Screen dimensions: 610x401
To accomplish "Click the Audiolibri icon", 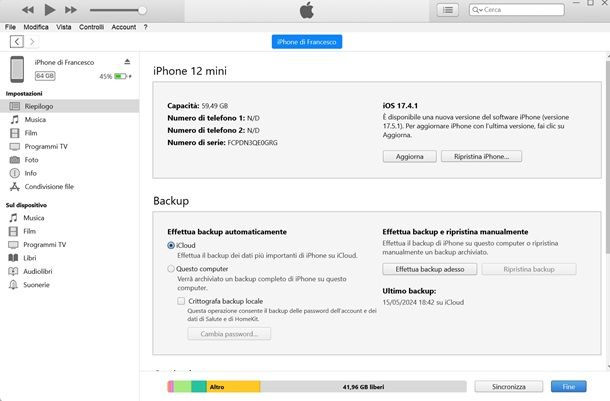I will pos(13,271).
